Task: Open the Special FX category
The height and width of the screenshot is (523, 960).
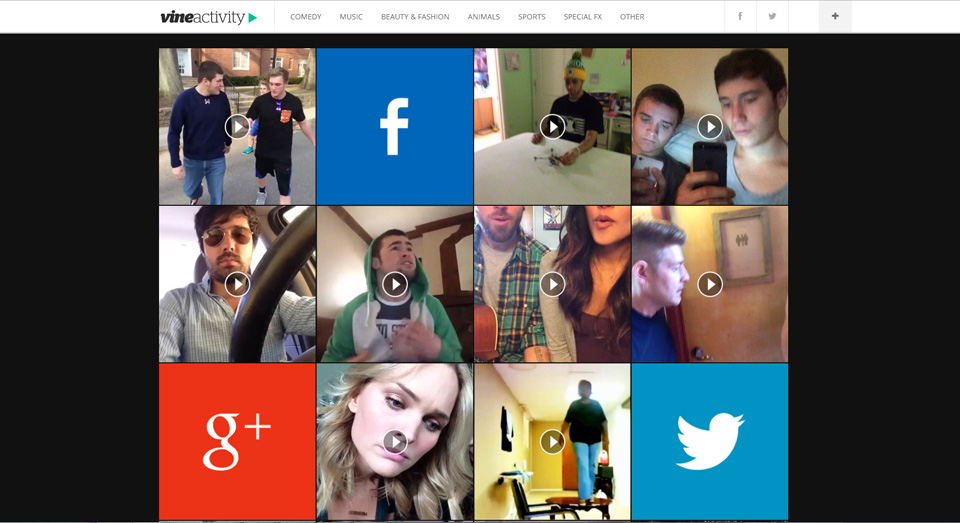Action: click(582, 17)
